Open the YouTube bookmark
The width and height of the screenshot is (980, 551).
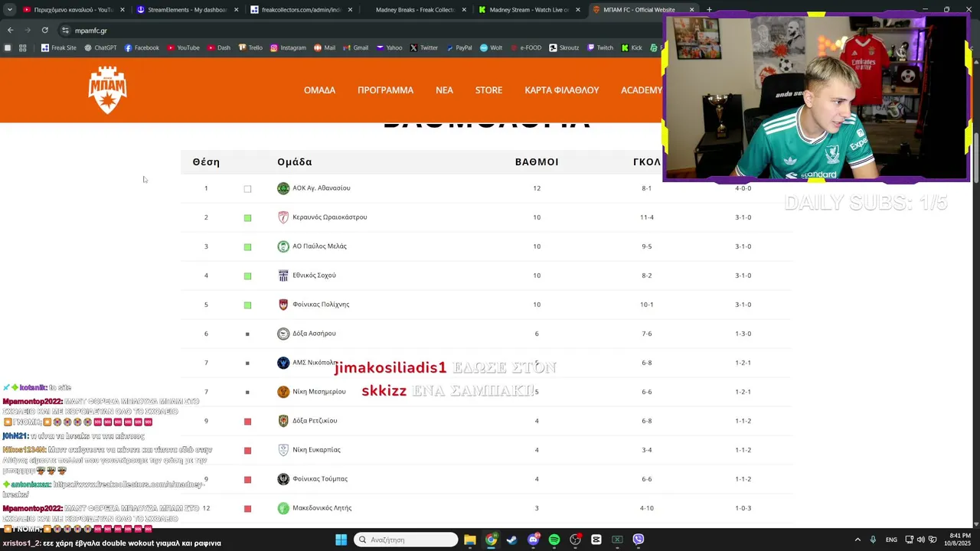[x=183, y=47]
